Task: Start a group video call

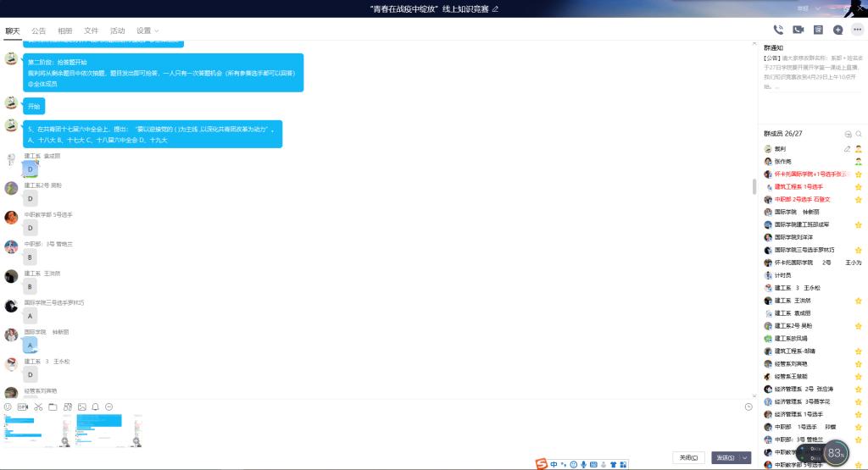Action: pyautogui.click(x=798, y=30)
